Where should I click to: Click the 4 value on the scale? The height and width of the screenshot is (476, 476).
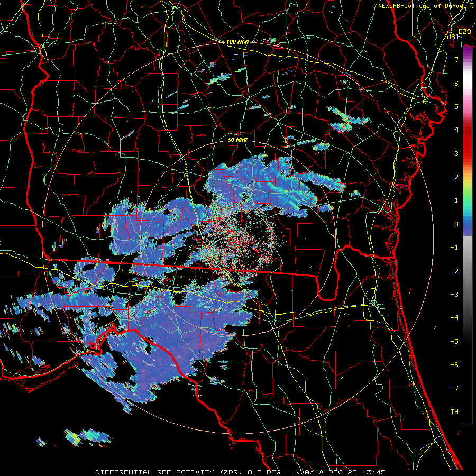click(456, 130)
